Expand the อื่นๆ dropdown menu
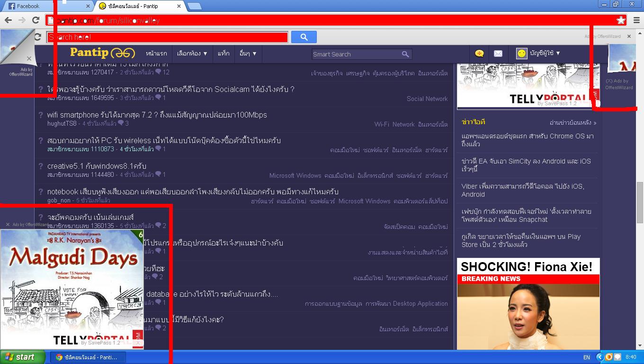Viewport: 644px width, 364px height. click(x=248, y=54)
